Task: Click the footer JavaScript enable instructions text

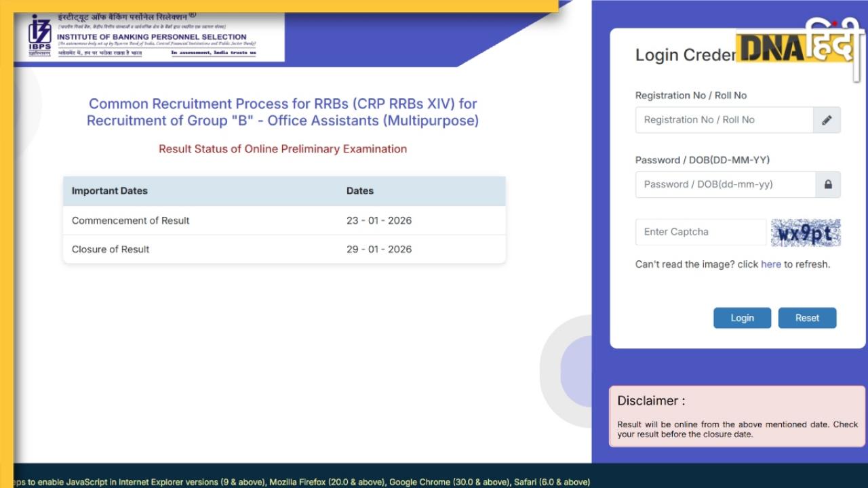Action: 298,482
